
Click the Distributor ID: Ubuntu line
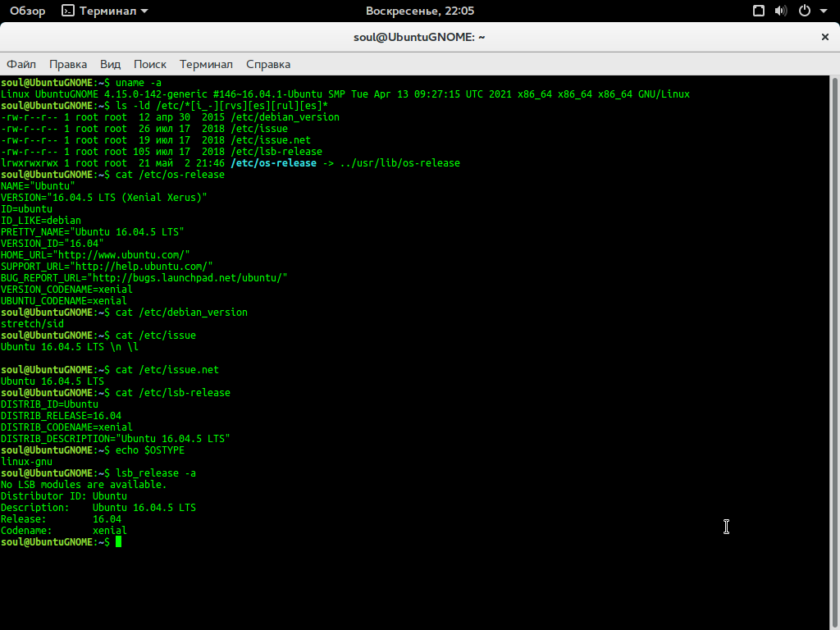click(64, 496)
